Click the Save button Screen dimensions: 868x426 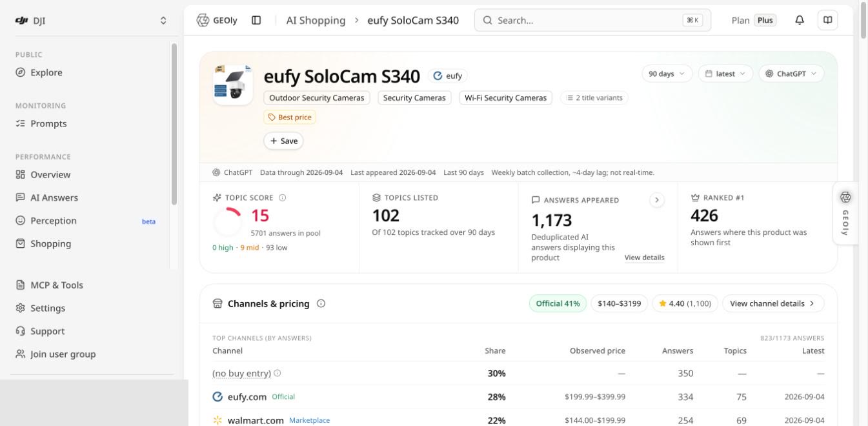click(283, 141)
